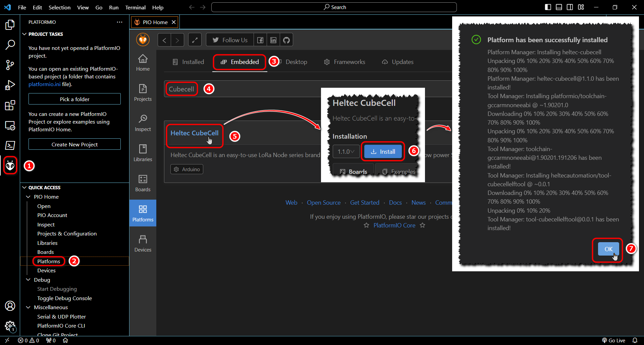
Task: Click the blue Install button
Action: (x=383, y=152)
